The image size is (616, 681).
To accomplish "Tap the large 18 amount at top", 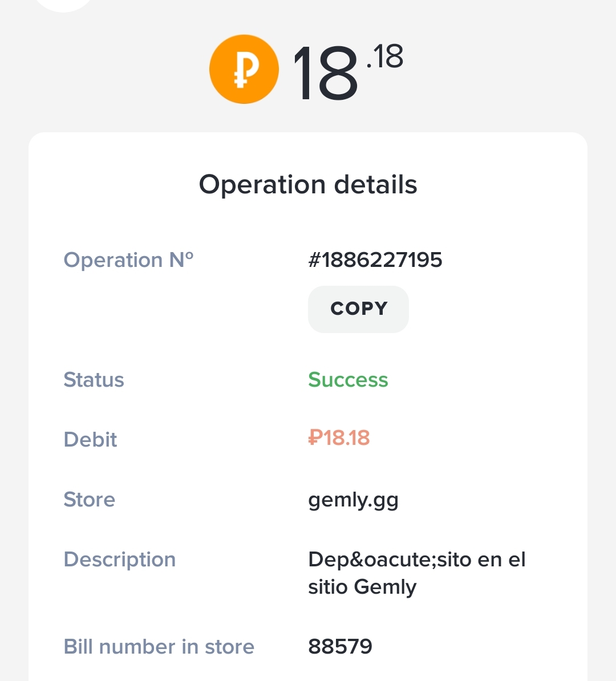I will coord(325,74).
